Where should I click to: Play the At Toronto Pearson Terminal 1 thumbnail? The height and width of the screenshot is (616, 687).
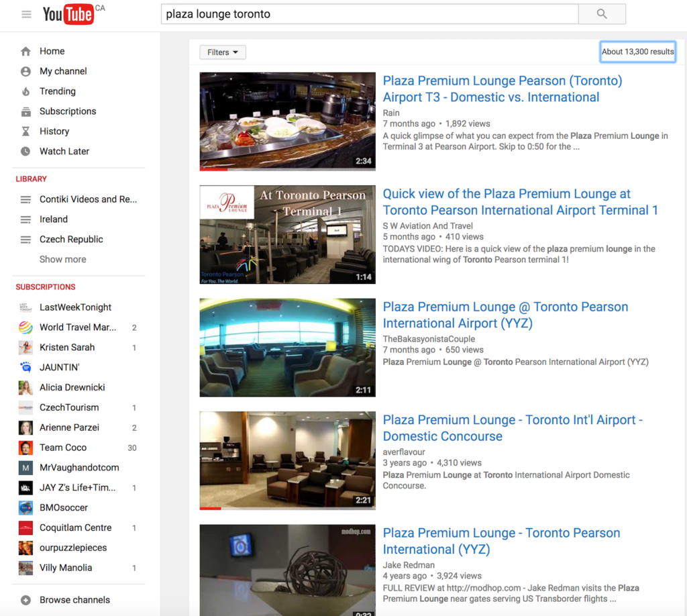(x=287, y=234)
